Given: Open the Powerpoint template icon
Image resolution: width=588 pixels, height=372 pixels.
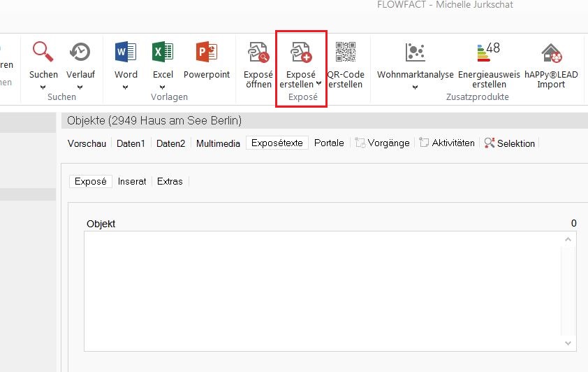Looking at the screenshot, I should tap(207, 52).
